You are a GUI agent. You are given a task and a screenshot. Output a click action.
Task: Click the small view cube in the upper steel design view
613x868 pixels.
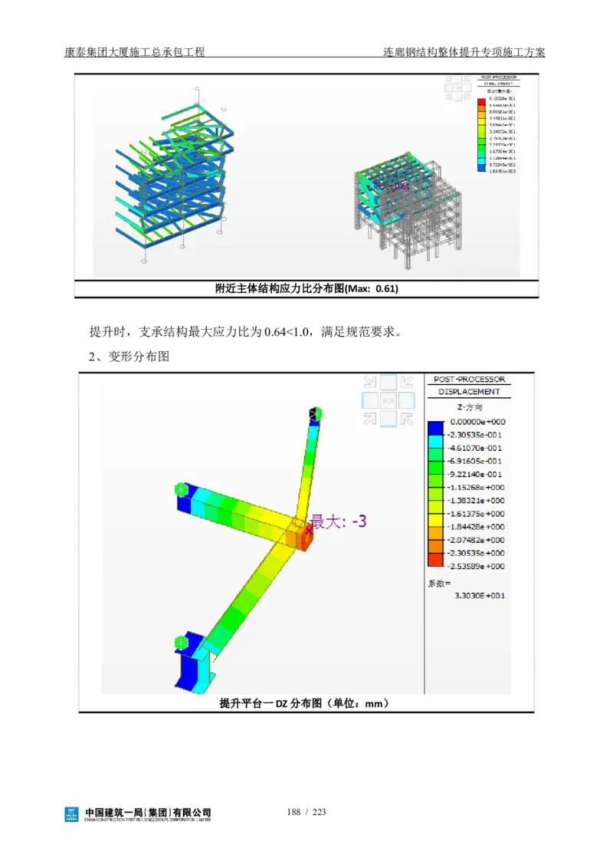coord(458,87)
